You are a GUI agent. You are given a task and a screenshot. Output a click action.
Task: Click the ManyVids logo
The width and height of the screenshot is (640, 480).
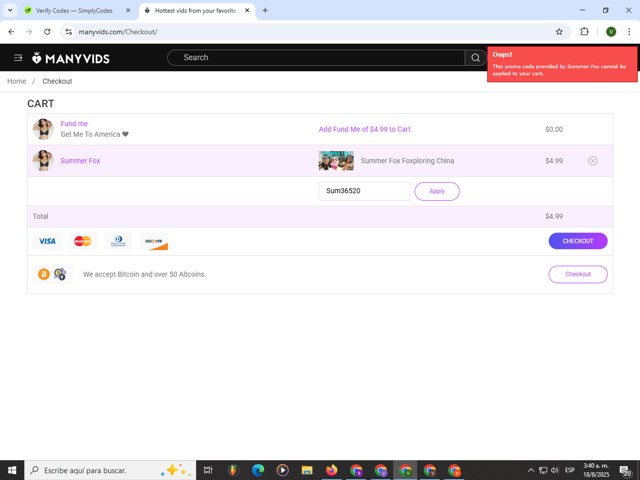pyautogui.click(x=71, y=58)
